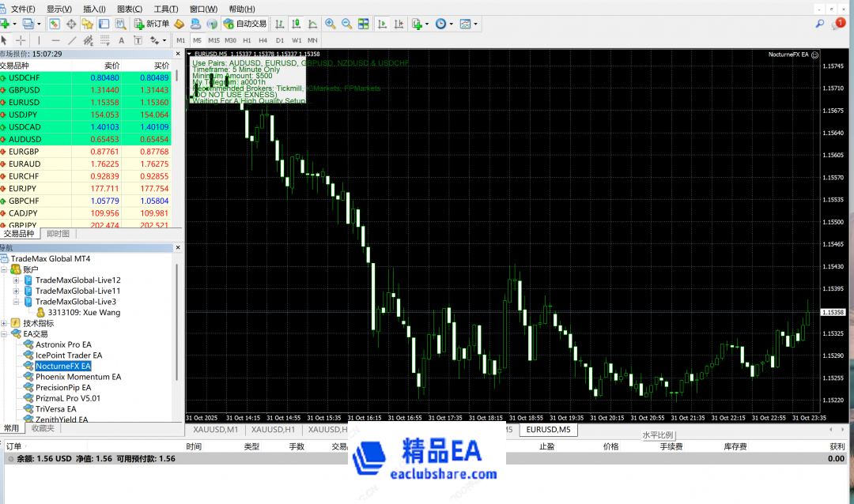Select the H1 timeframe button

(247, 40)
